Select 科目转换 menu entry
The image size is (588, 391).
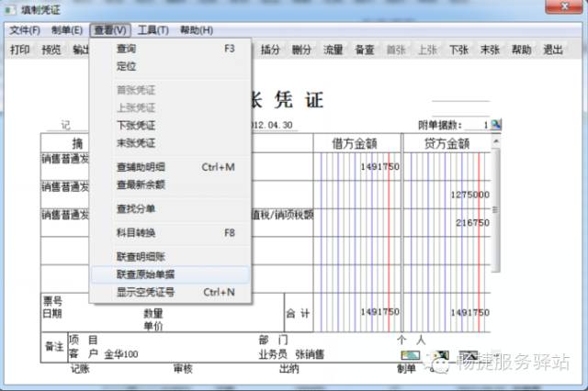click(136, 232)
